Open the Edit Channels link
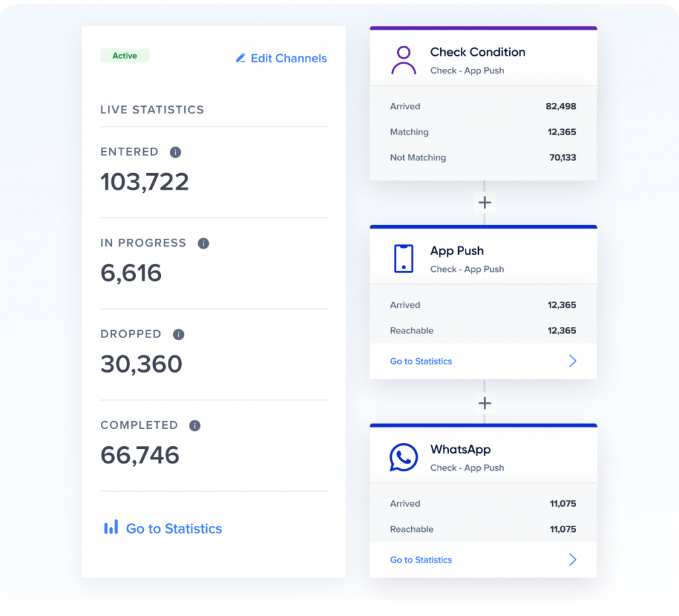This screenshot has width=679, height=616. click(x=288, y=58)
